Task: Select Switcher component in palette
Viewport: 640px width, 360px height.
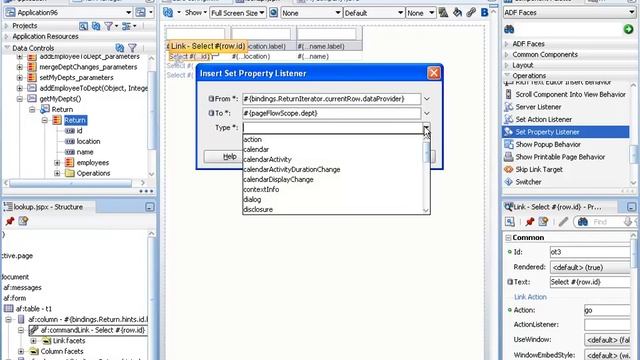Action: 528,182
